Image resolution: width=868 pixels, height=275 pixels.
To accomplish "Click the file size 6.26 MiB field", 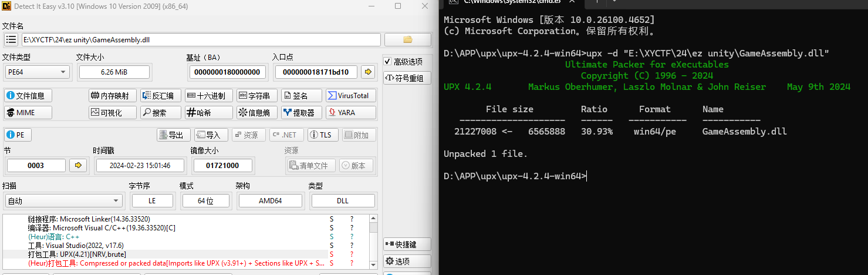I will click(114, 72).
